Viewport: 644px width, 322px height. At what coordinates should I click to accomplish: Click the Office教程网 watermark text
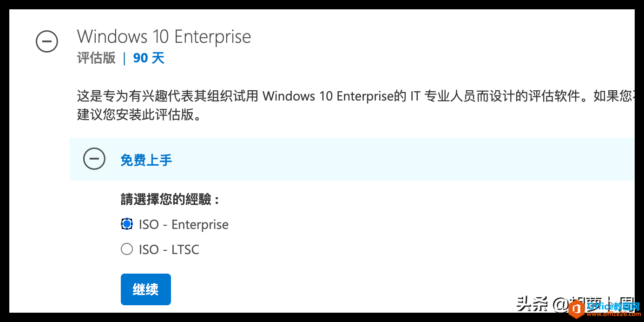click(x=613, y=306)
